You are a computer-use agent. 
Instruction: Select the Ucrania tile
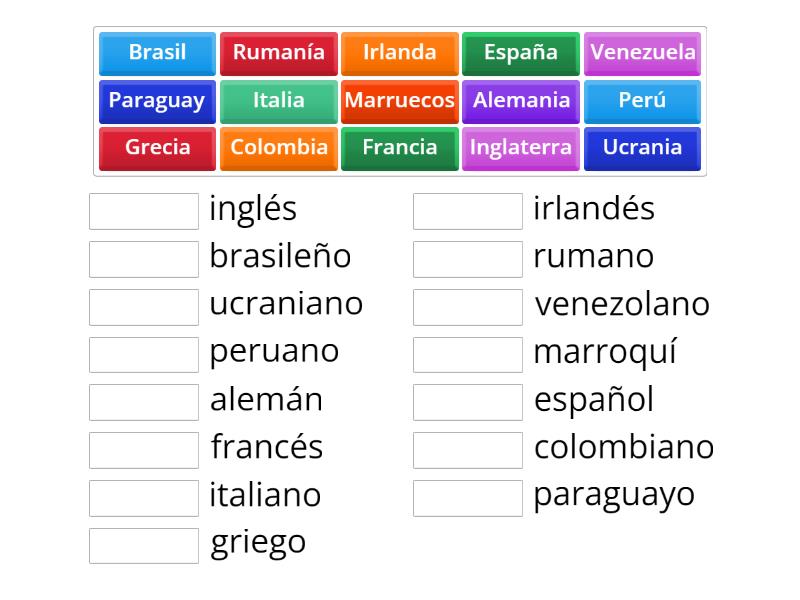pos(642,148)
